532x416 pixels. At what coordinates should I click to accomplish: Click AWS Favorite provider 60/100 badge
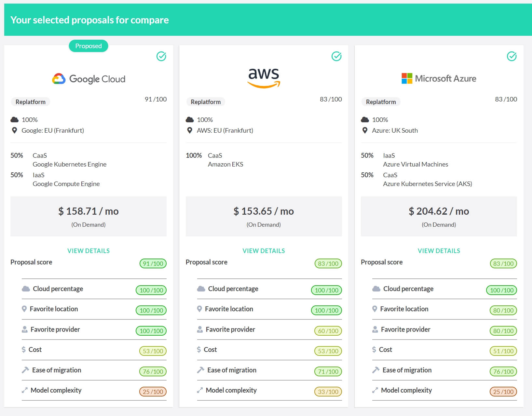click(328, 331)
